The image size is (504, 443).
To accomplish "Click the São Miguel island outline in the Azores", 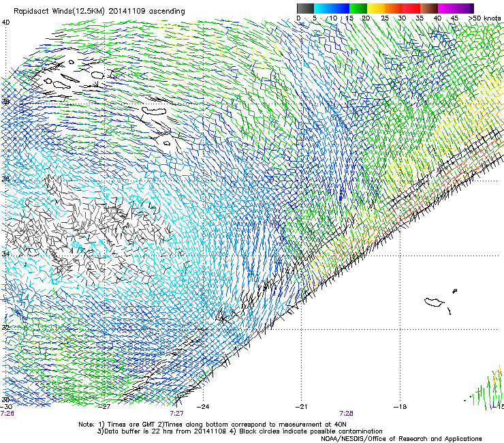I will 155,111.
